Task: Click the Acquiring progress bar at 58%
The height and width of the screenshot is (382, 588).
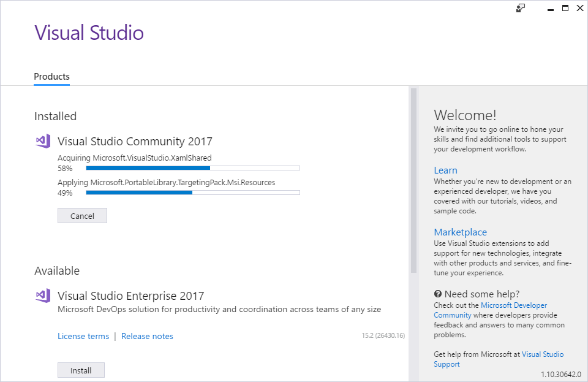Action: pos(193,168)
